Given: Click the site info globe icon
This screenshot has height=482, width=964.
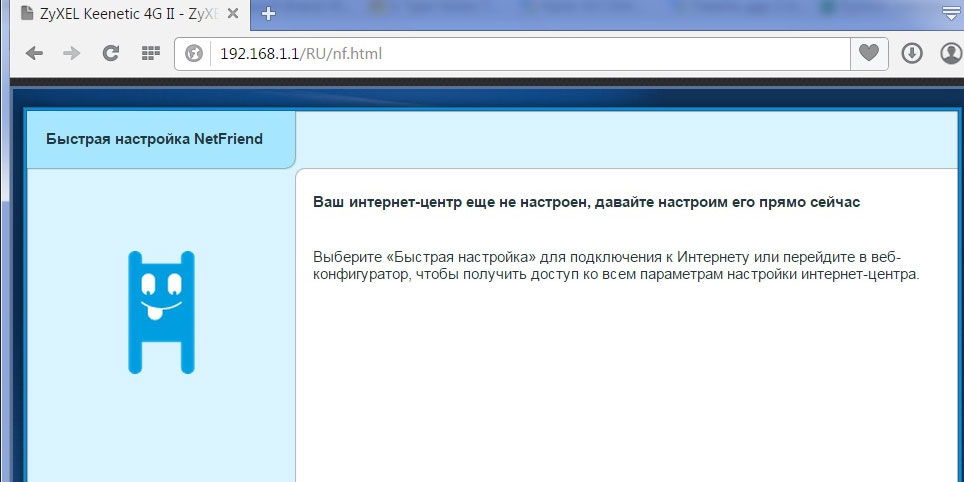Looking at the screenshot, I should coord(194,53).
